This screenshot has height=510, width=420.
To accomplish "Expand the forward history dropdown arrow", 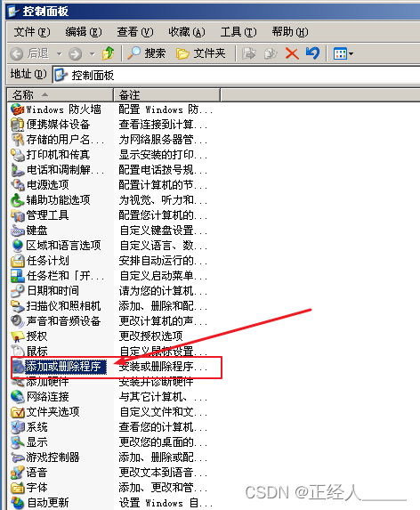I will click(92, 53).
